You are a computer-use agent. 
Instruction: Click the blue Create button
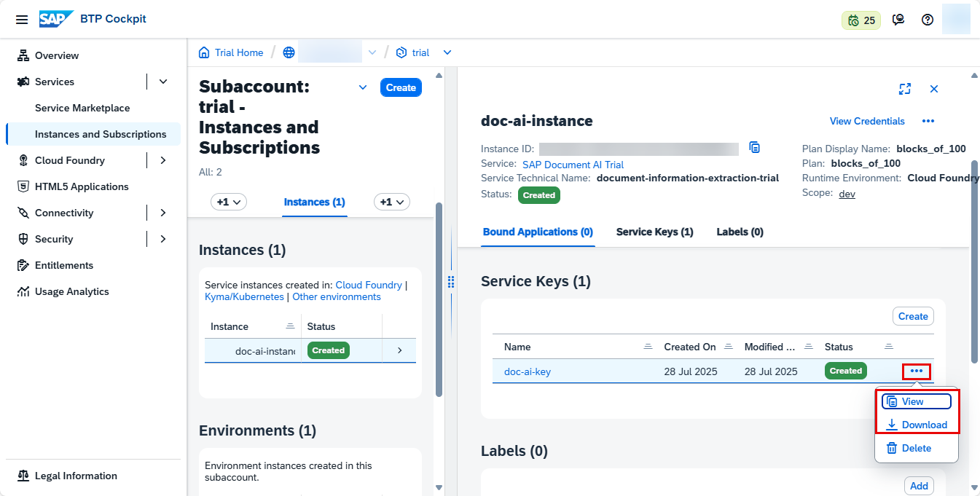coord(401,87)
